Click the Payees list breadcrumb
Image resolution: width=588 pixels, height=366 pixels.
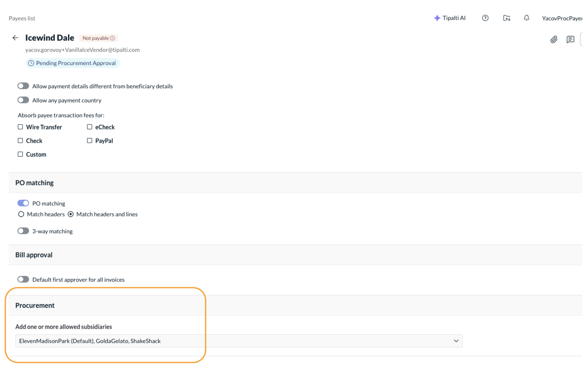(22, 18)
